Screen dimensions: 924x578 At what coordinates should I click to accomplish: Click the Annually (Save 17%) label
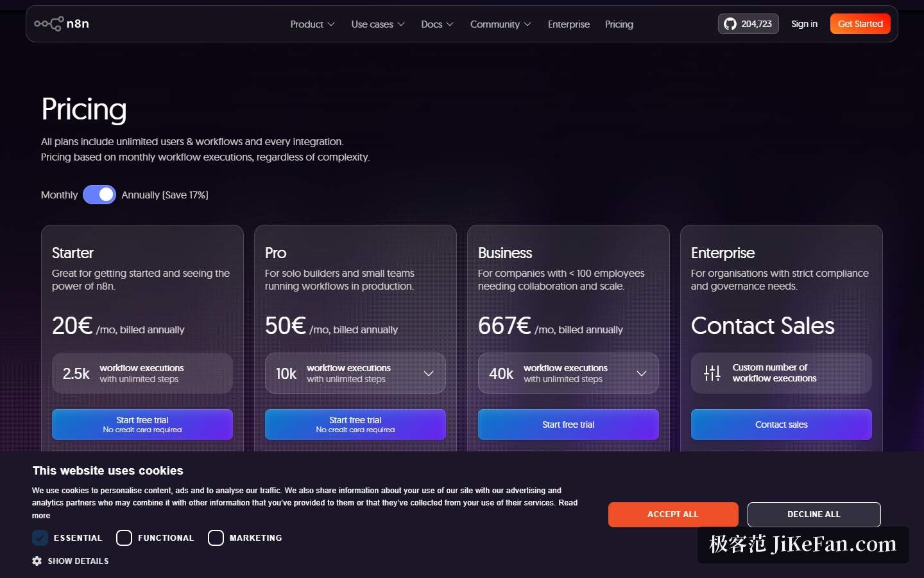point(165,195)
